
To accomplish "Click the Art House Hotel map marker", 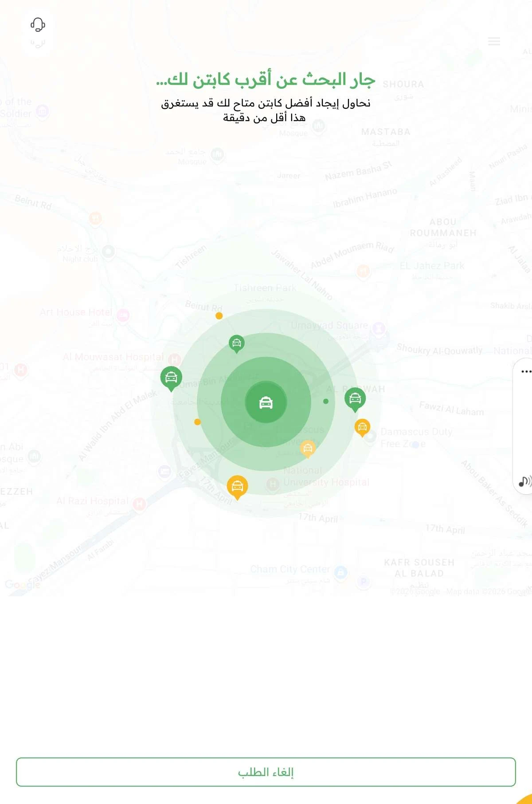I will 123,315.
